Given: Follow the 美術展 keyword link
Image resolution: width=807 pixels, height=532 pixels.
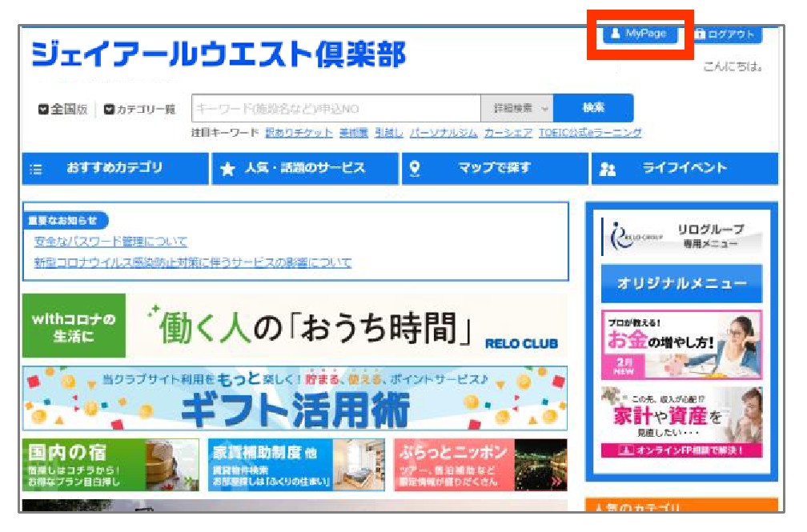Looking at the screenshot, I should pos(354,133).
